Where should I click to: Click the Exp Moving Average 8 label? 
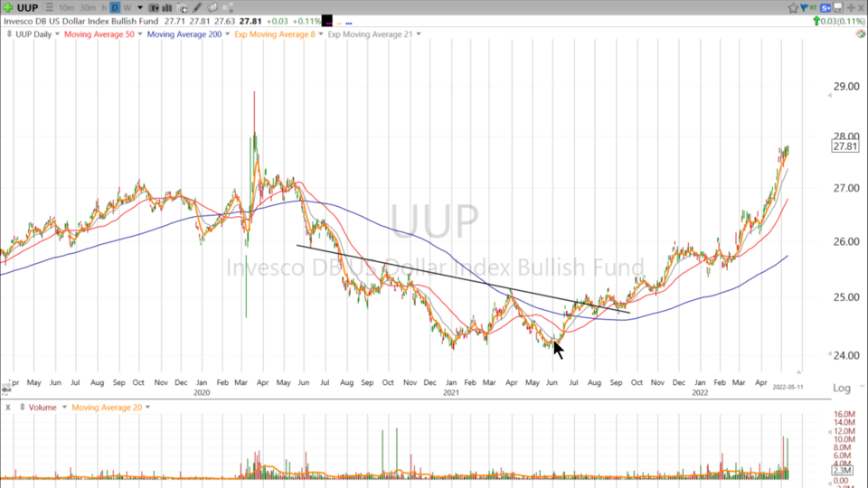pyautogui.click(x=275, y=34)
